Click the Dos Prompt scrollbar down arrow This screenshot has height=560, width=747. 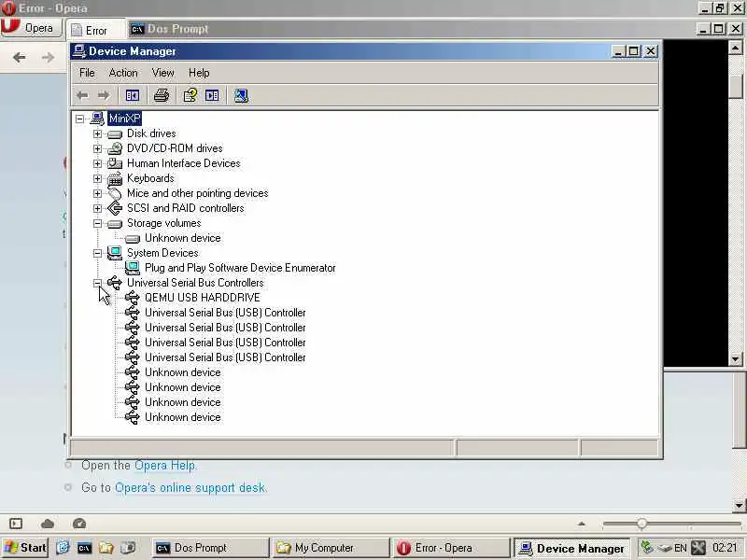coord(735,359)
